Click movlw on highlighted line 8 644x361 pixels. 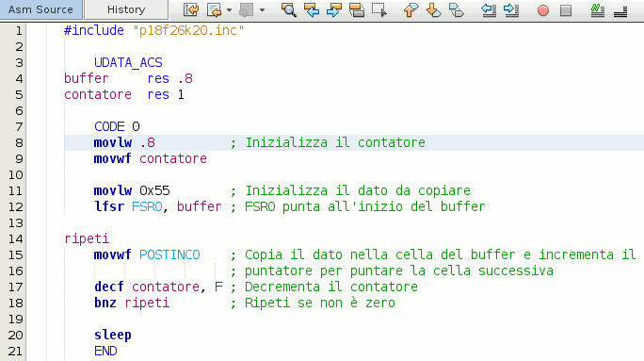(113, 142)
